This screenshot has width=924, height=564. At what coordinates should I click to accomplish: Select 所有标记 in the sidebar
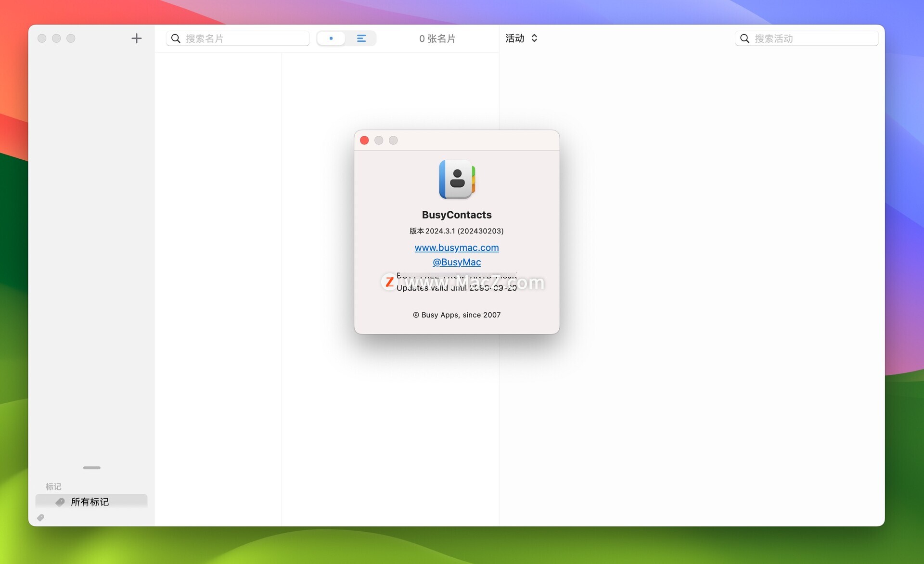click(90, 502)
